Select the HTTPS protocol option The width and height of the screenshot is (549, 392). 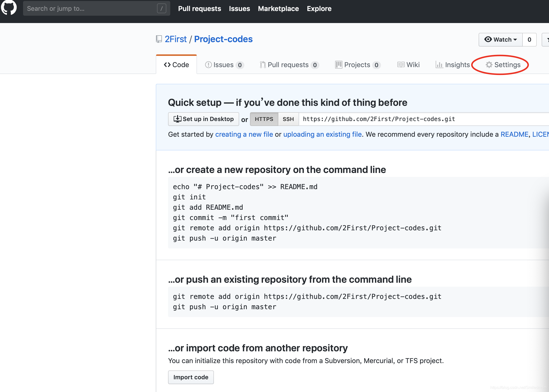(x=264, y=119)
